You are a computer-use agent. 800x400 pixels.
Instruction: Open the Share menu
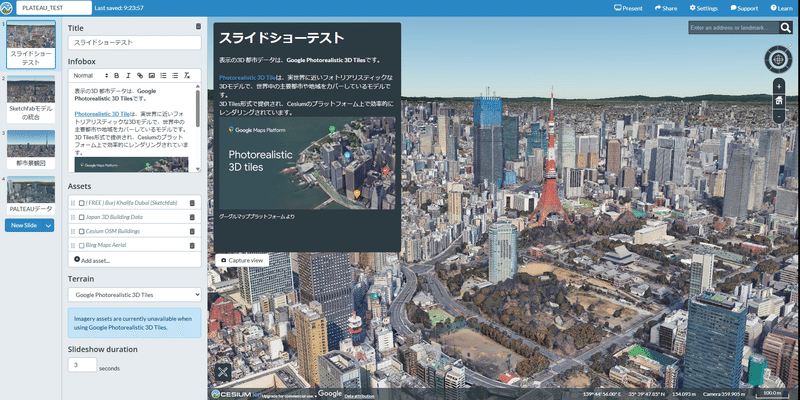click(x=666, y=8)
